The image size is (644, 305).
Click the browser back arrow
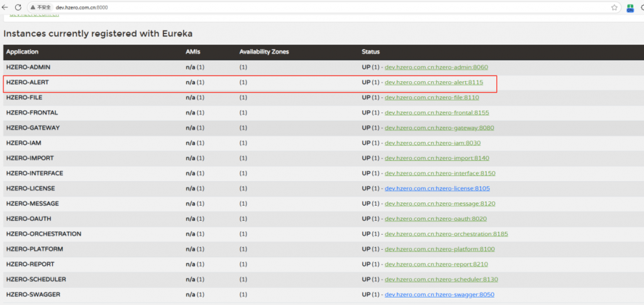(5, 7)
